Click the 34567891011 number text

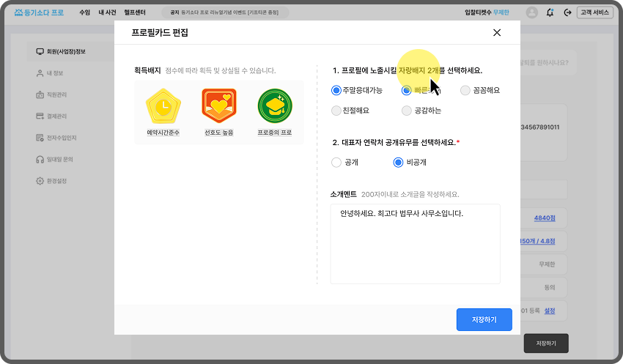pyautogui.click(x=540, y=127)
